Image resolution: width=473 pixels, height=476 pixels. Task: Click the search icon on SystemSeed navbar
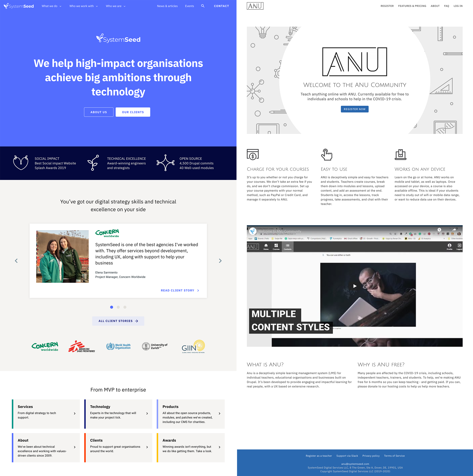203,6
